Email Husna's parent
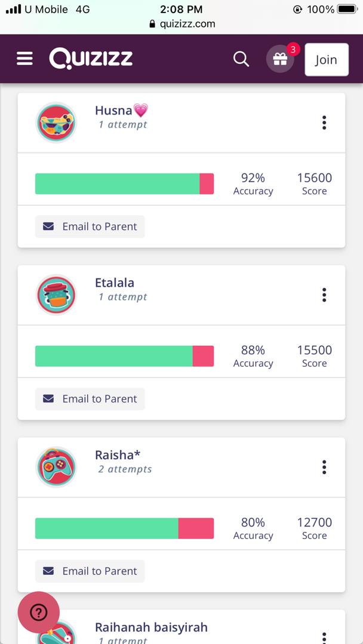Screen dimensions: 363x644 (x=90, y=227)
